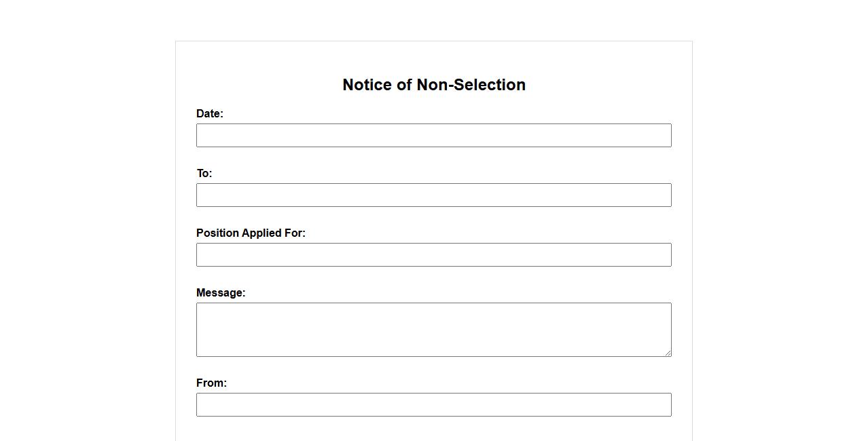Click the "Date:" field label
This screenshot has width=868, height=441.
[210, 113]
